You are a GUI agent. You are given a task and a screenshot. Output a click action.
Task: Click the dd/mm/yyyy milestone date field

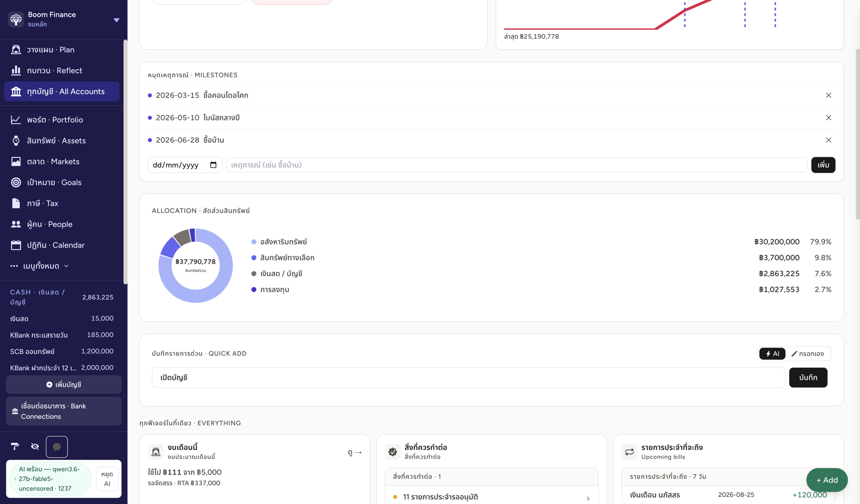185,165
